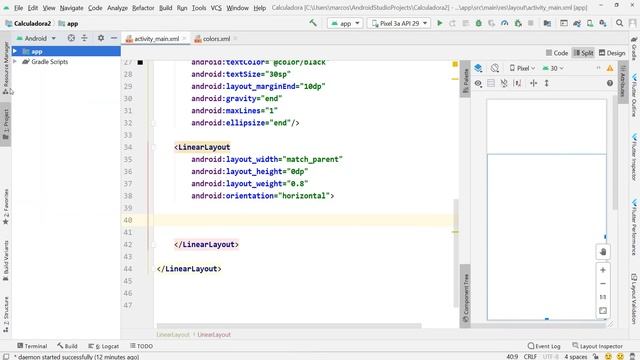The image size is (640, 360).
Task: Select the design surface layers icon
Action: coord(478,68)
